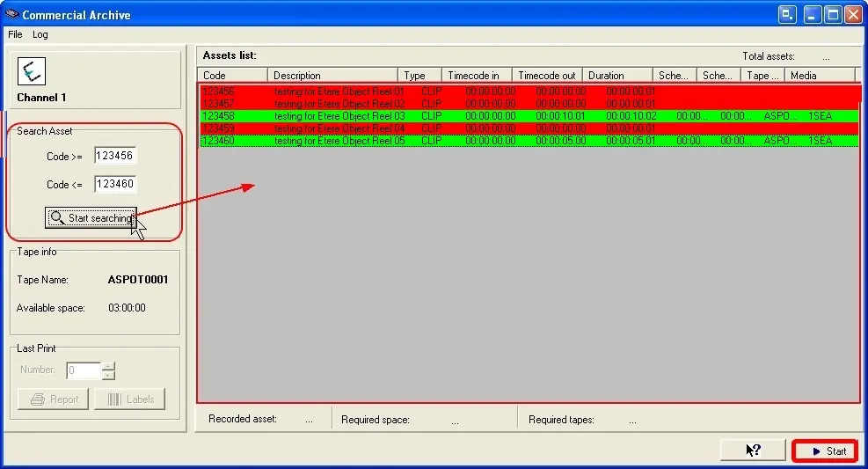
Task: Click the Duration column header
Action: 617,76
